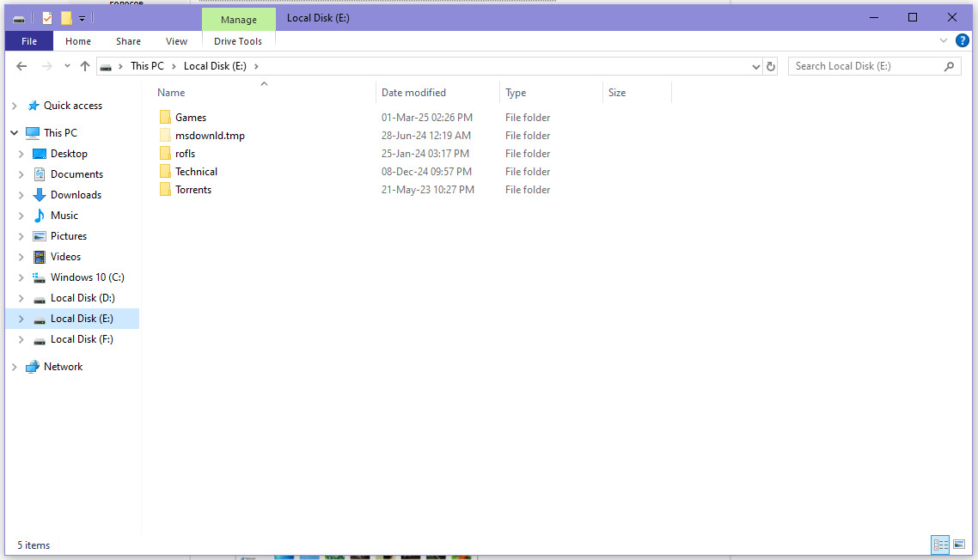978x560 pixels.
Task: Open the address bar history dropdown
Action: [x=755, y=66]
